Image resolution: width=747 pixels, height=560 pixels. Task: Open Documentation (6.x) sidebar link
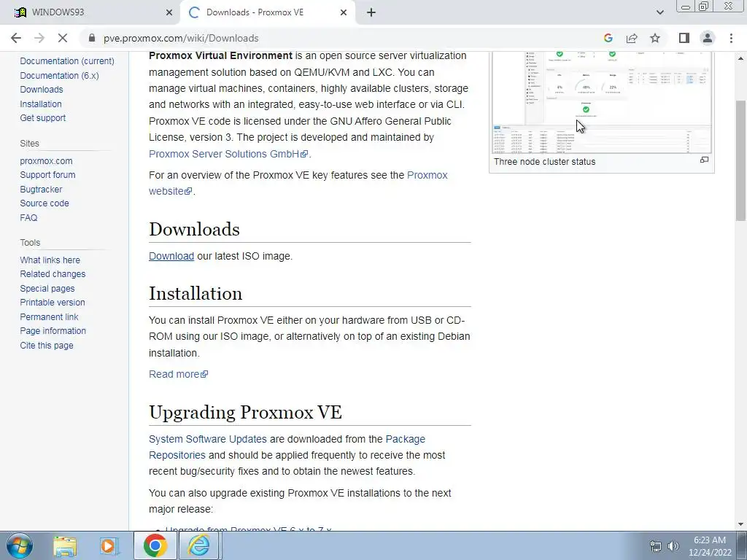pos(59,75)
